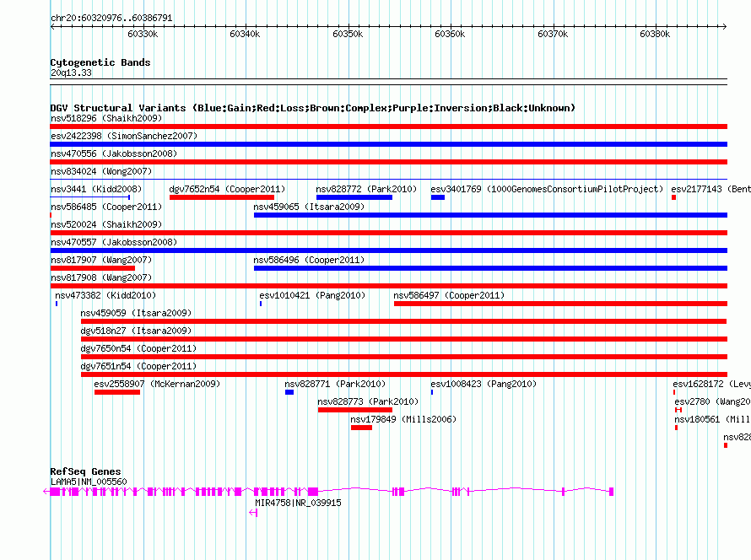Image resolution: width=751 pixels, height=560 pixels.
Task: Open the LAMA5|NM_005560 gene label
Action: (x=89, y=482)
